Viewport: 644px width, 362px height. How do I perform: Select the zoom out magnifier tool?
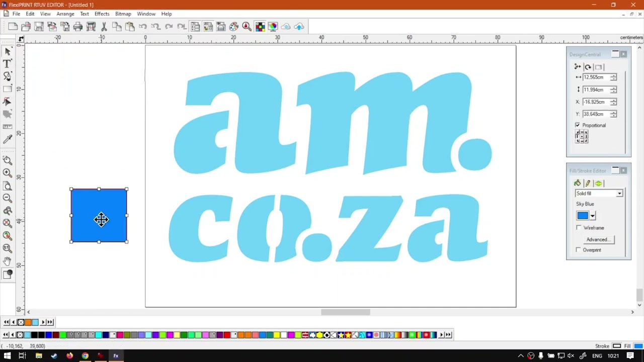click(x=8, y=198)
